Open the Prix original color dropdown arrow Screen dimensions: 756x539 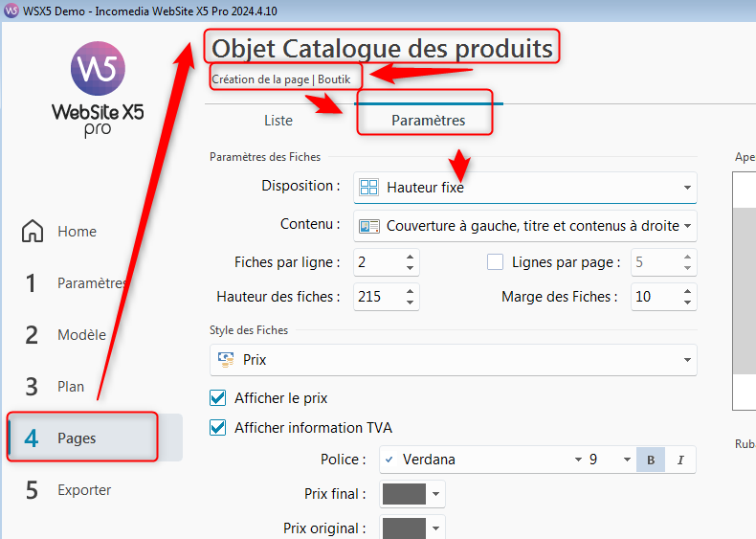pyautogui.click(x=435, y=528)
